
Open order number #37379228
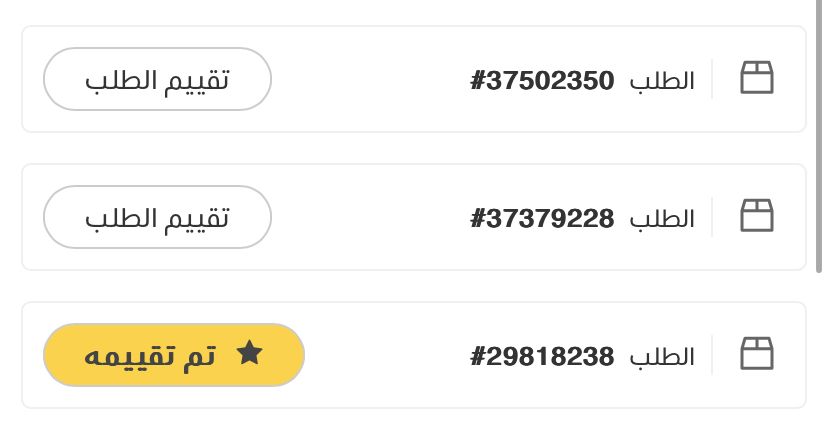[542, 218]
